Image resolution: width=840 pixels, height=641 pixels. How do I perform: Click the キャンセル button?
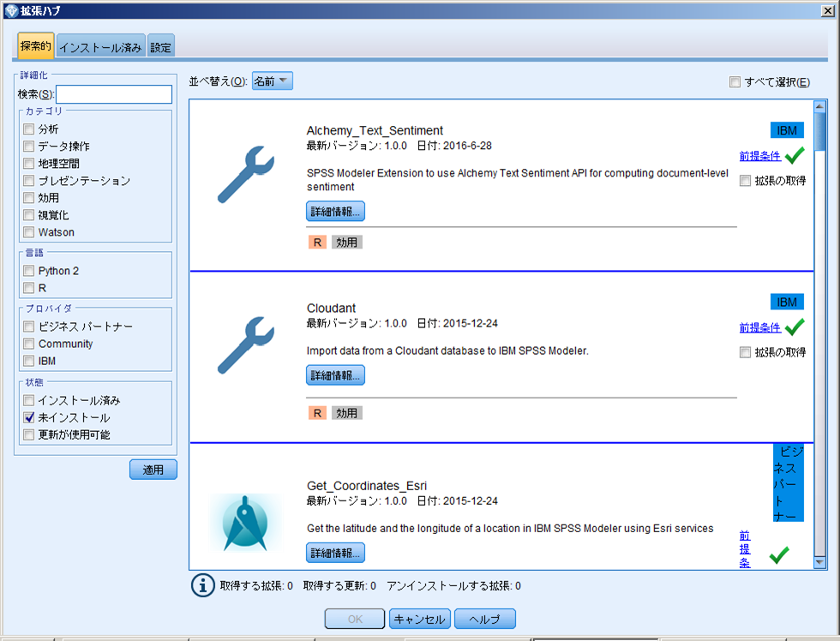point(419,619)
